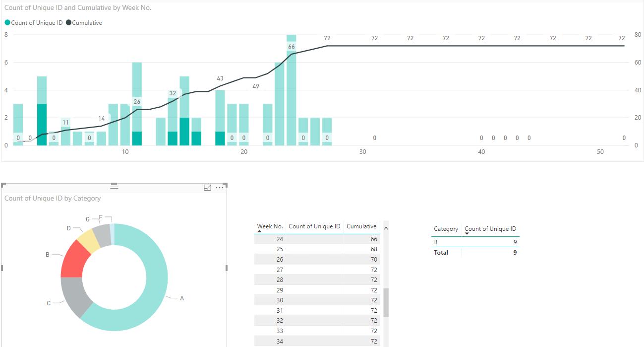
Task: Click scroll-up arrow of week table
Action: point(386,227)
